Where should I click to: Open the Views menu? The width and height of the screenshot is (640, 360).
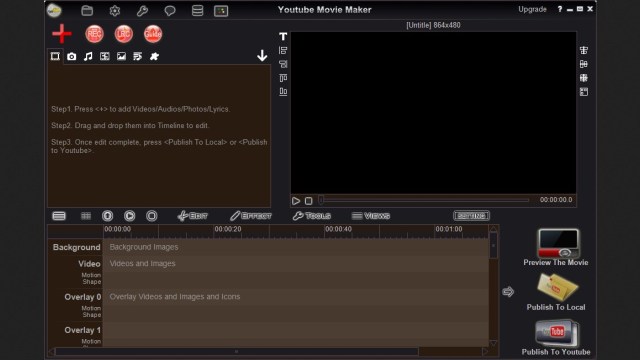tap(371, 216)
